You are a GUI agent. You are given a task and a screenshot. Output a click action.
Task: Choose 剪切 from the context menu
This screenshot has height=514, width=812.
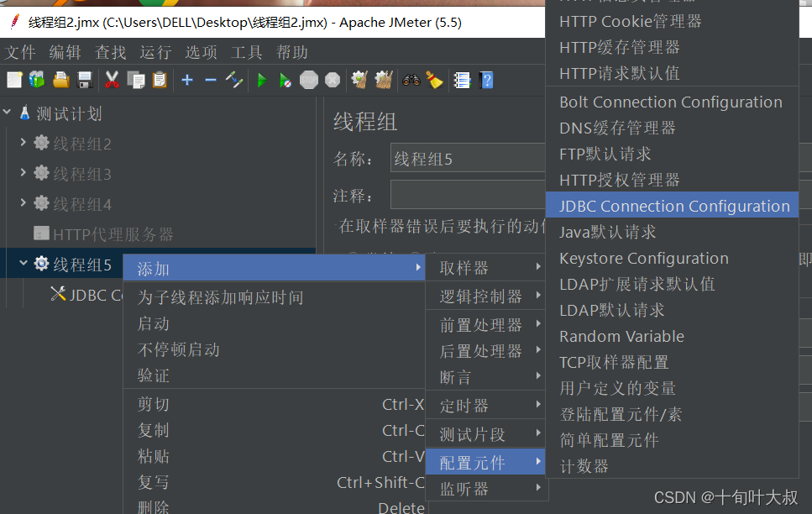(274, 404)
